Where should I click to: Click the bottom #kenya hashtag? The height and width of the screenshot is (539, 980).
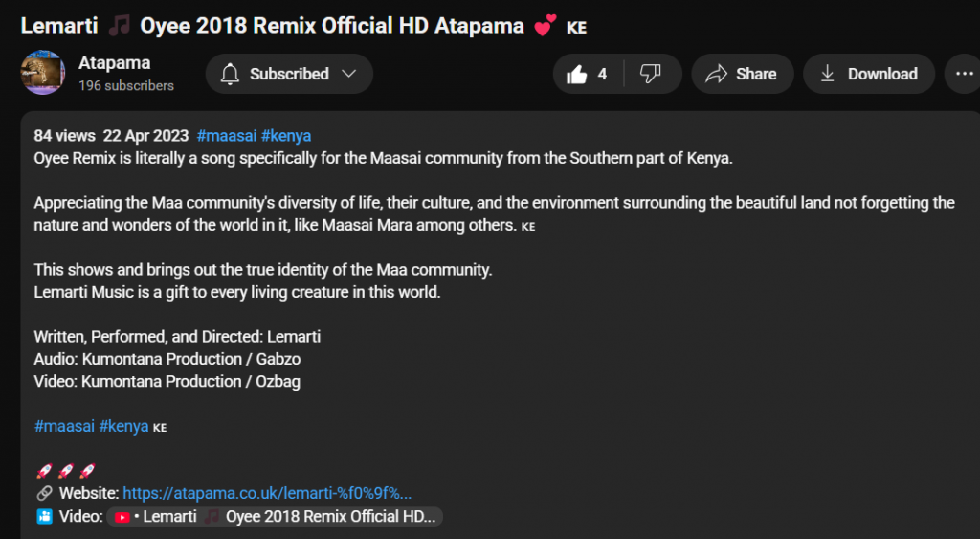coord(123,426)
